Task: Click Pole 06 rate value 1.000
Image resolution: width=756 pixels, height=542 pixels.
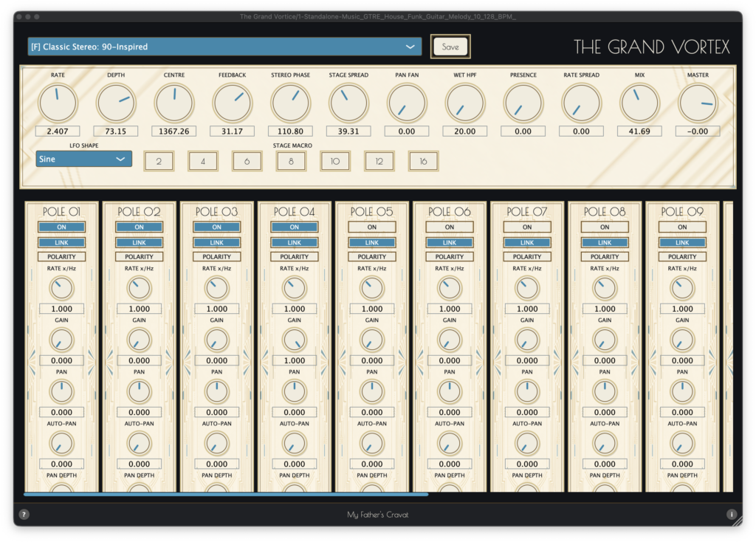Action: (450, 309)
